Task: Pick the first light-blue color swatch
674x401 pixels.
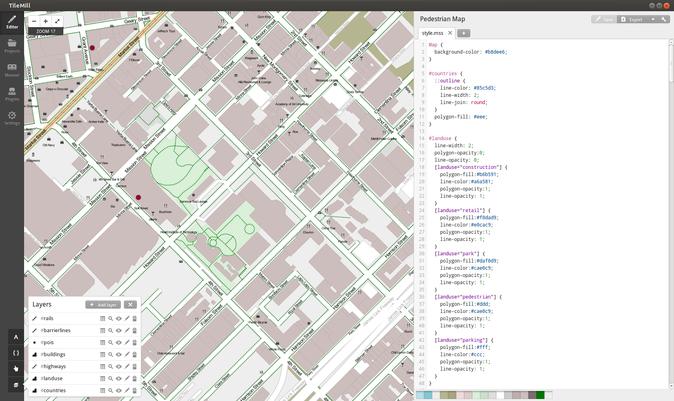Action: pyautogui.click(x=420, y=395)
